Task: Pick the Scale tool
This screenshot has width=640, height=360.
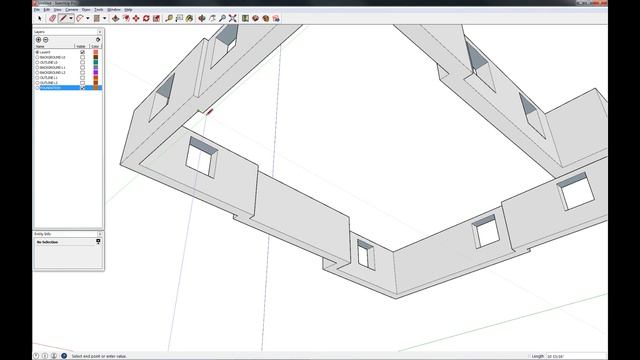Action: click(156, 18)
